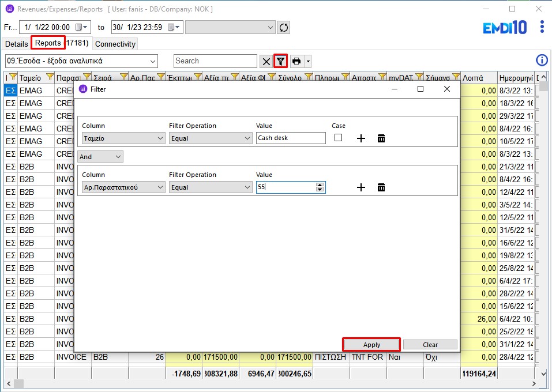Delete second filter row with trash icon

pyautogui.click(x=381, y=187)
